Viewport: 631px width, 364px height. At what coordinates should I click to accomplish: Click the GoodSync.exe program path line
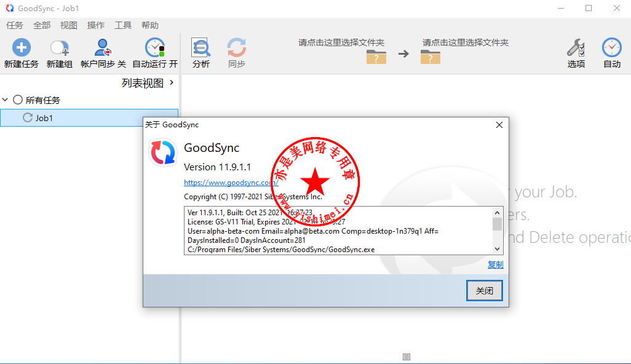[281, 250]
